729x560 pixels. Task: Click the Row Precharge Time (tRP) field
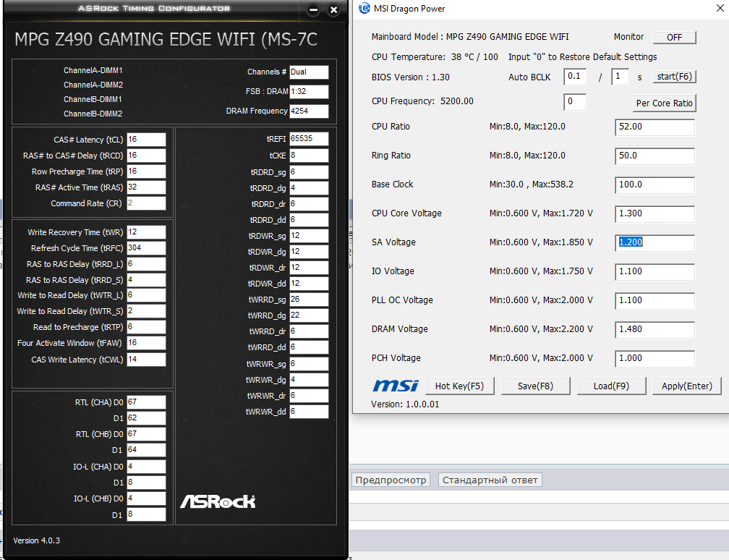[x=146, y=171]
